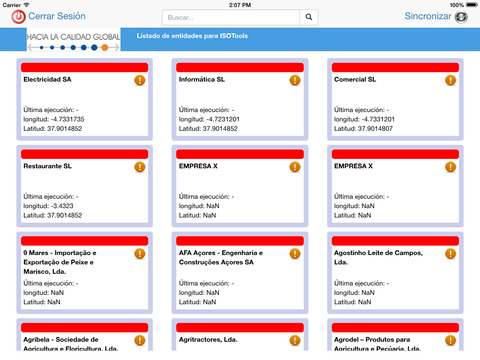Click warning icon on Electricidad SA card
Image resolution: width=480 pixels, height=360 pixels.
coord(140,80)
